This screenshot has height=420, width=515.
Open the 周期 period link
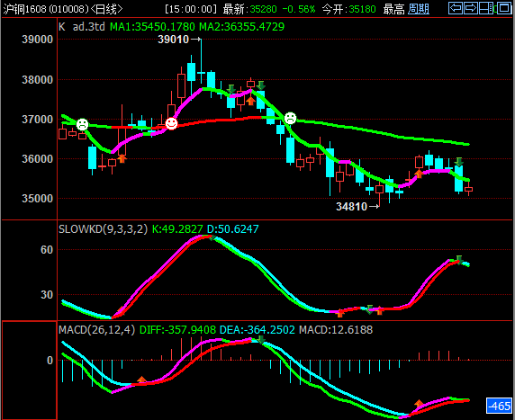(x=419, y=9)
